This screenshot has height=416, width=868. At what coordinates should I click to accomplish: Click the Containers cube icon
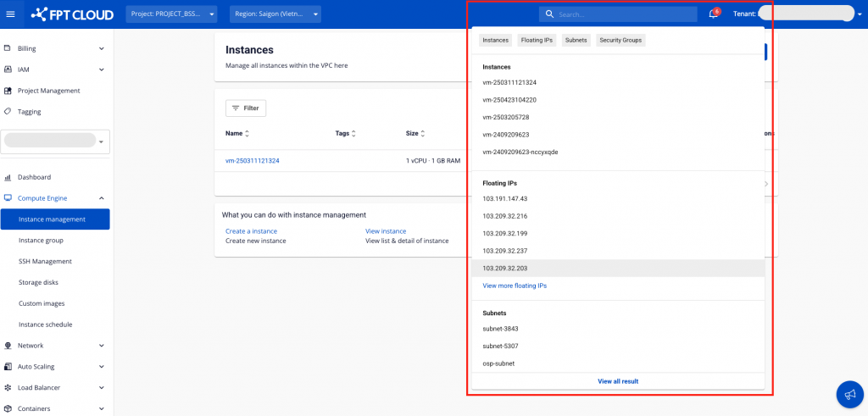click(8, 409)
